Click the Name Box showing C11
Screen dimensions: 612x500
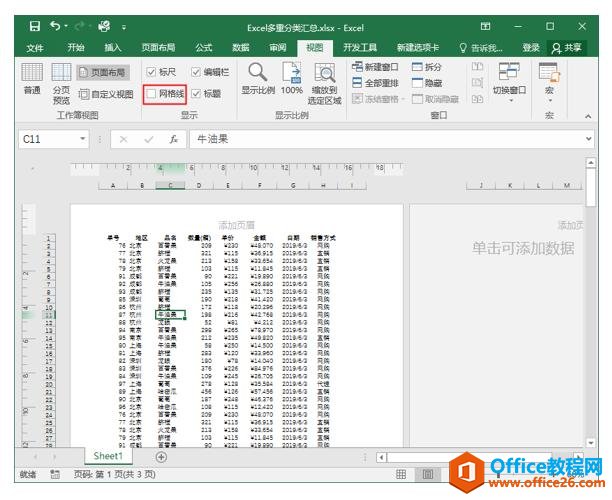[x=48, y=139]
